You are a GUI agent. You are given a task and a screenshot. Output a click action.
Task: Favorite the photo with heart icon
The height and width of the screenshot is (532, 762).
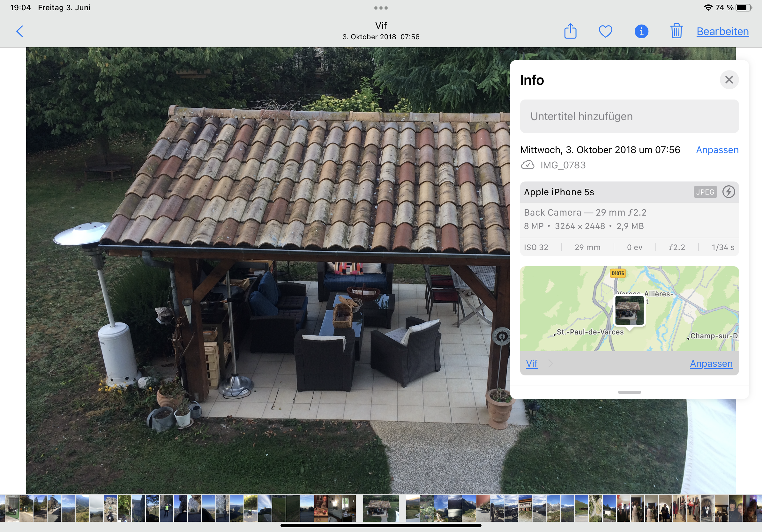pyautogui.click(x=605, y=32)
